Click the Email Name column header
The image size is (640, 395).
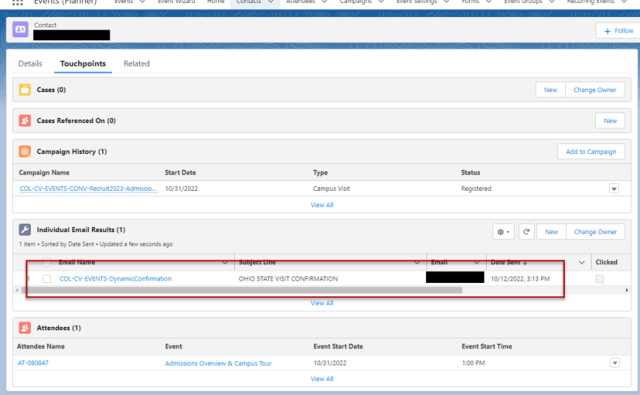tap(77, 262)
